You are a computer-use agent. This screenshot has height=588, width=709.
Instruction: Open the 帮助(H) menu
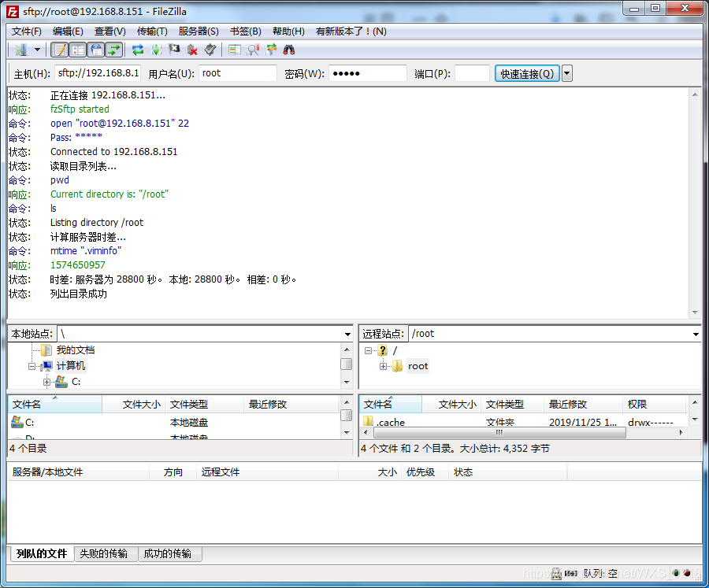(x=288, y=31)
